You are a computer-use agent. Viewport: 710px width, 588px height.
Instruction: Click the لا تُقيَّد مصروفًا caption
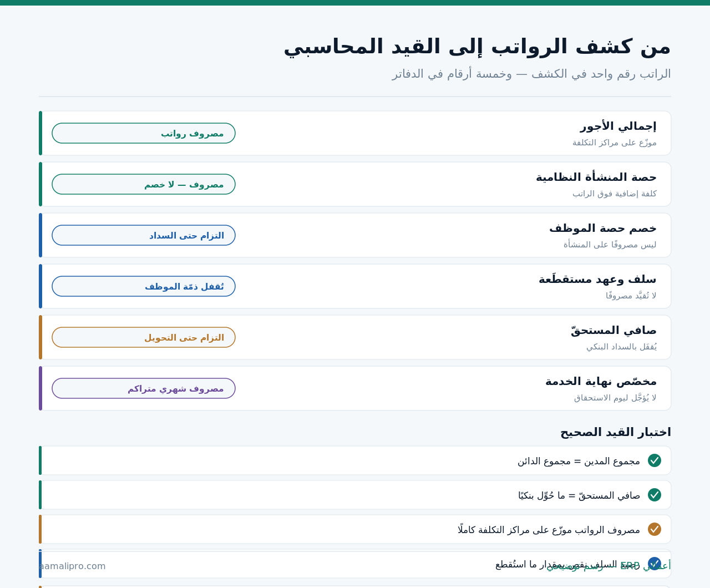pyautogui.click(x=631, y=296)
